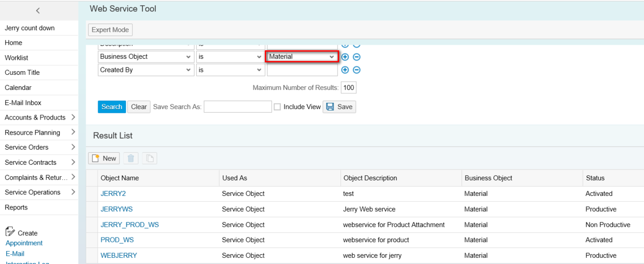The width and height of the screenshot is (644, 264).
Task: Open the Material value dropdown
Action: click(331, 57)
